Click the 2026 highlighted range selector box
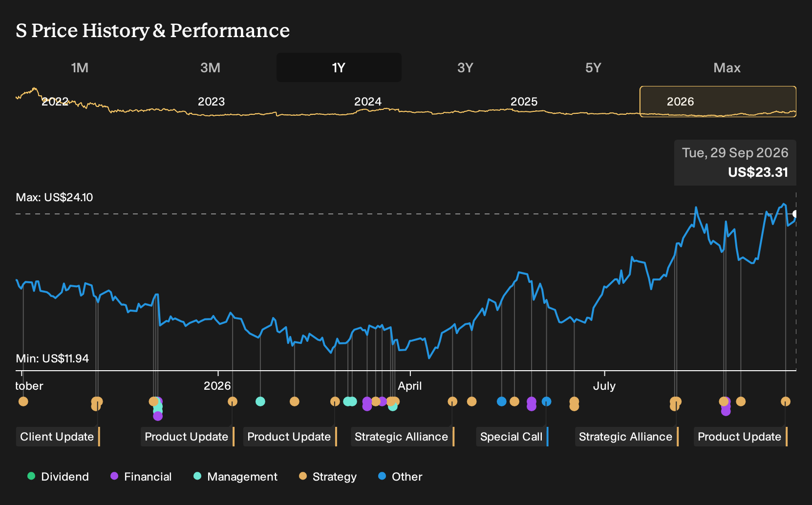This screenshot has height=505, width=812. [718, 102]
